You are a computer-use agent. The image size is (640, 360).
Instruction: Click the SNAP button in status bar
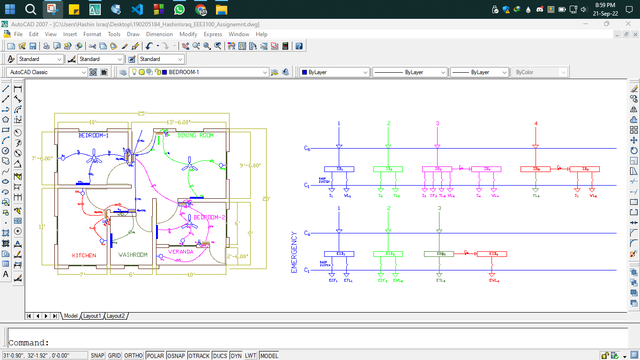[x=97, y=356]
